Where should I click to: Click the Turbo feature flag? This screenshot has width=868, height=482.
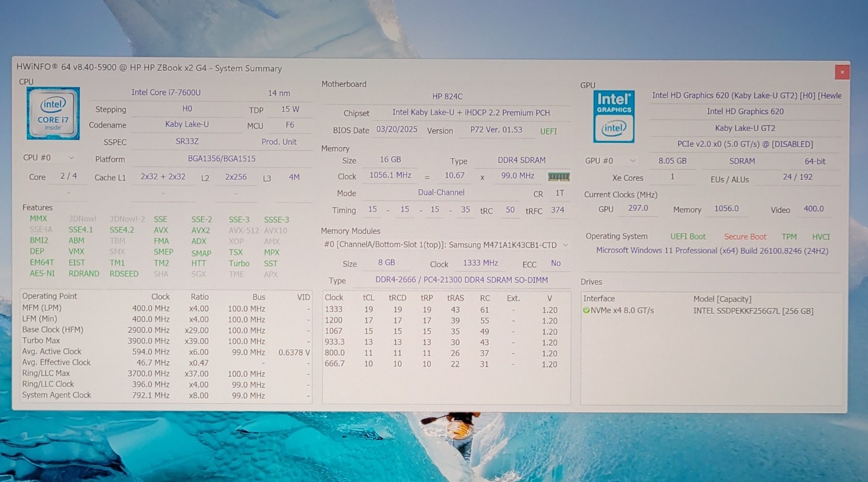coord(239,263)
